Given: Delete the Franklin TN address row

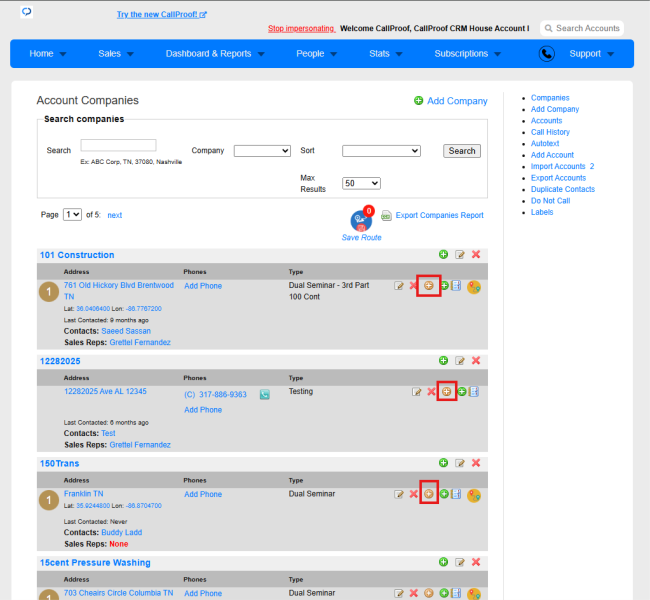Looking at the screenshot, I should [413, 494].
